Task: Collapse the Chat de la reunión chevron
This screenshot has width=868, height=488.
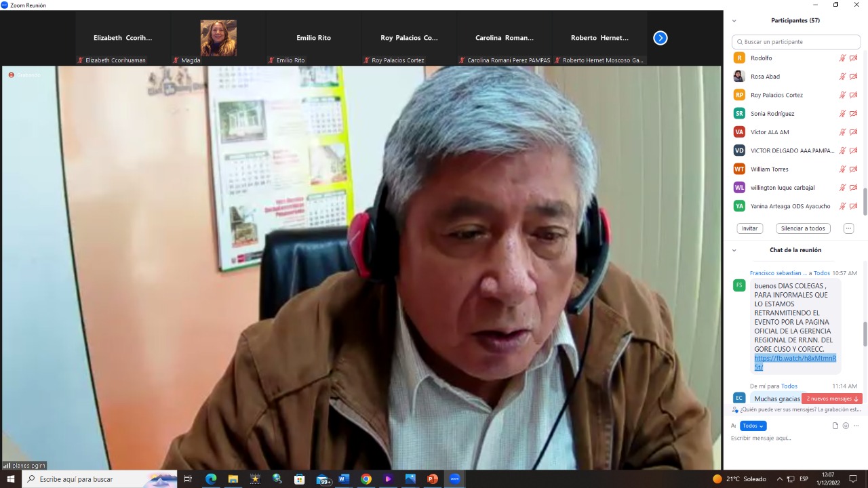Action: (734, 250)
